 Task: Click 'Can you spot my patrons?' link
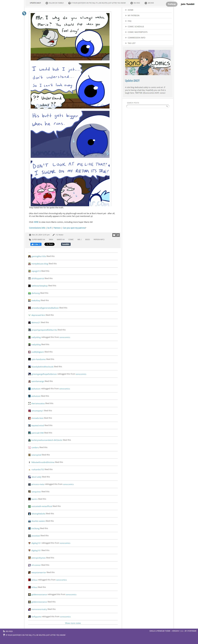click(x=74, y=228)
